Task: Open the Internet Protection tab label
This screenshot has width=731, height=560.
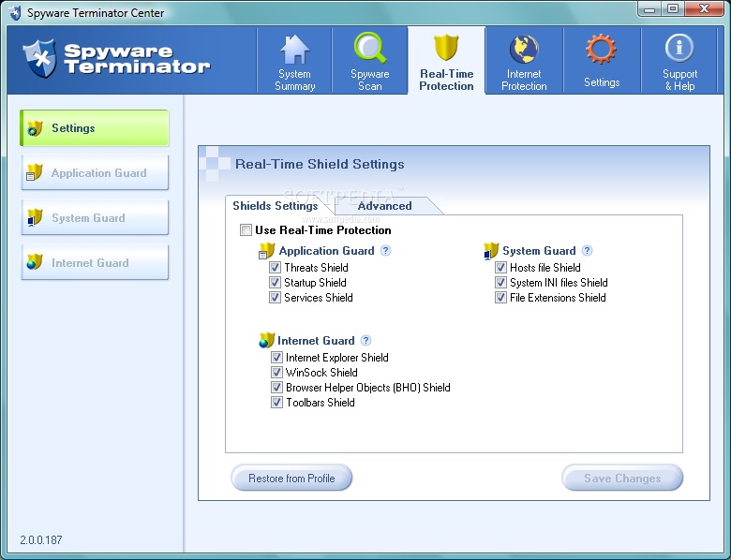Action: tap(524, 81)
